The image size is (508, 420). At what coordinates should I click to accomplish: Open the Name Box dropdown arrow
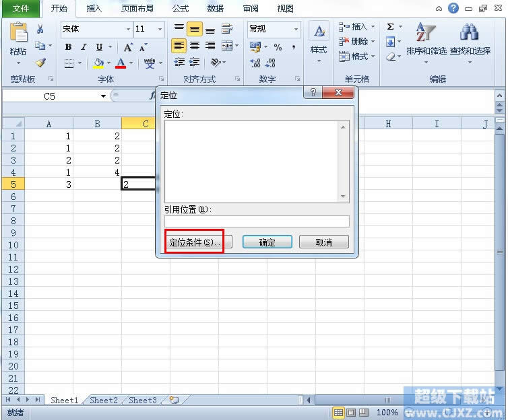click(x=103, y=96)
